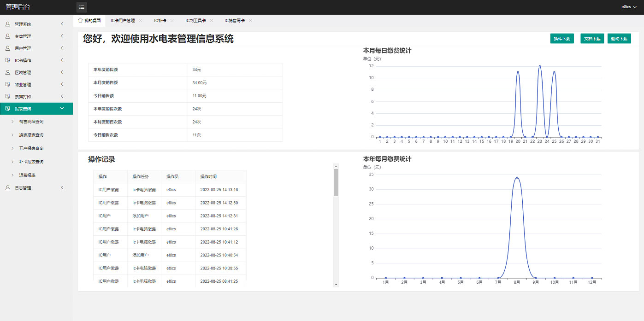644x321 pixels.
Task: Open 换表报表查询 submenu item
Action: click(x=31, y=135)
